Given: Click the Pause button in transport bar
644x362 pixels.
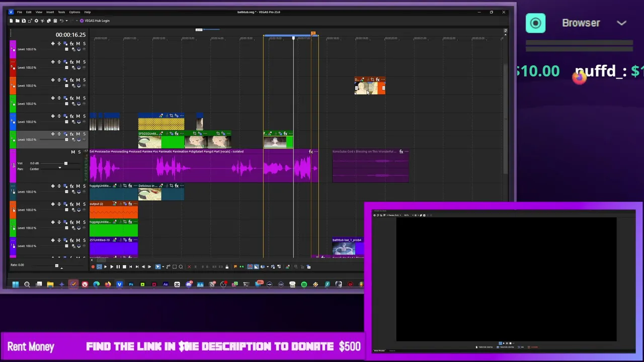Looking at the screenshot, I should (118, 266).
